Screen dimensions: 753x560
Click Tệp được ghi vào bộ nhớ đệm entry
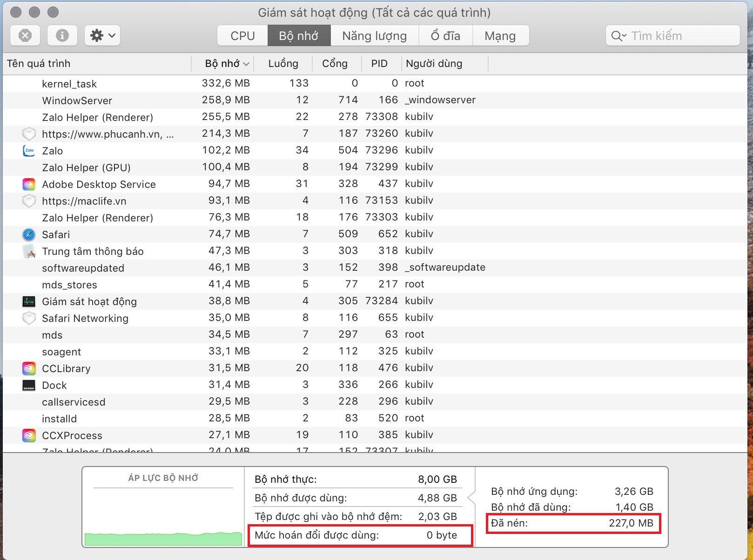[x=356, y=517]
